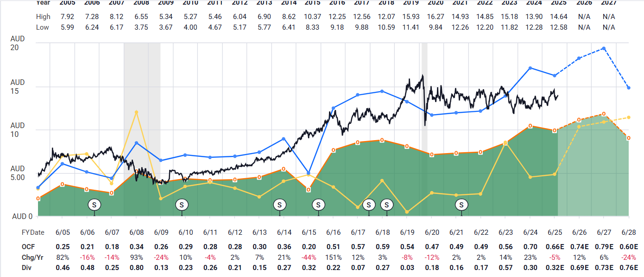Click the S marker left of 6/07
This screenshot has width=644, height=277.
95,205
